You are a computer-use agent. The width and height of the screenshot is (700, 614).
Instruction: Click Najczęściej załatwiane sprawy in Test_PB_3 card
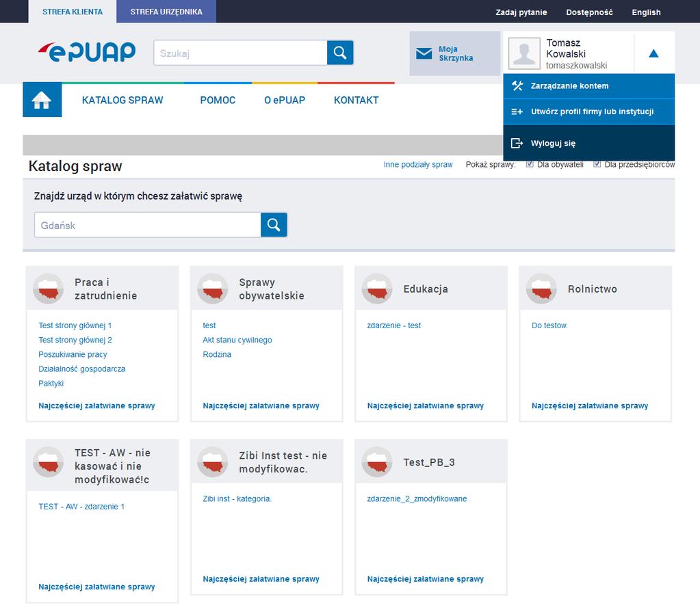click(x=425, y=578)
